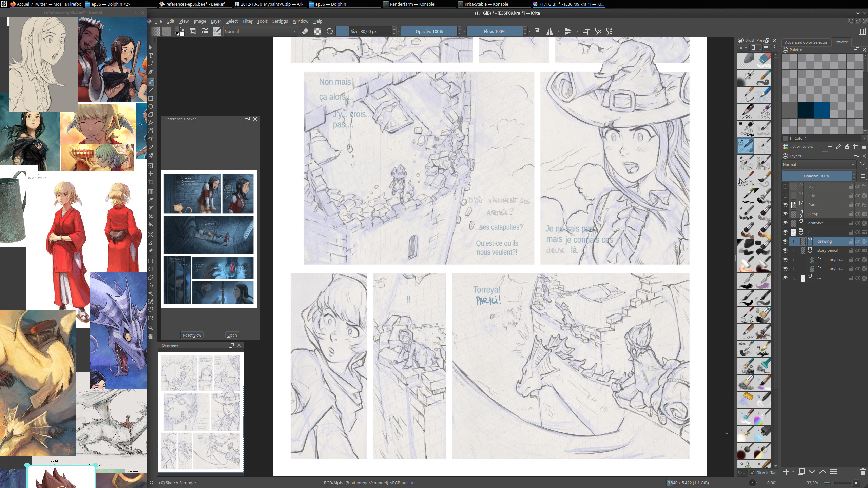Collapse the story-pencil layer group
The image size is (868, 488).
point(810,252)
